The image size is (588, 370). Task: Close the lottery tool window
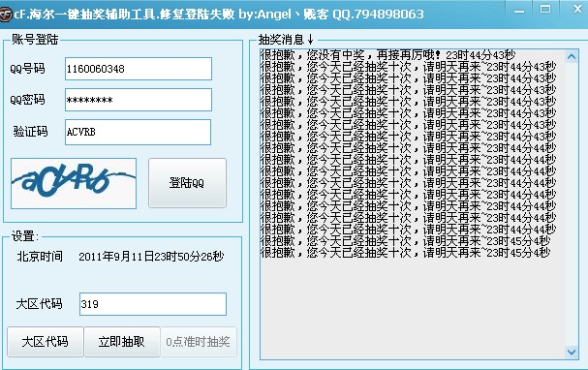point(577,9)
